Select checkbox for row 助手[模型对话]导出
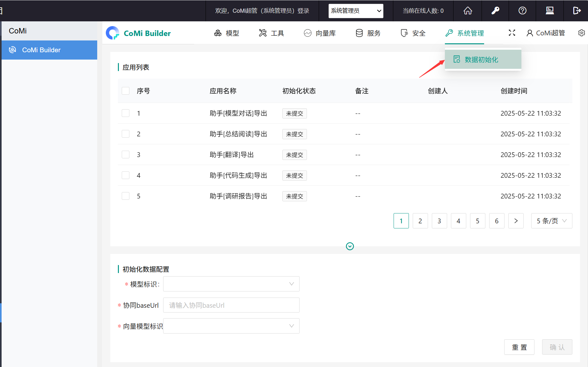Viewport: 588px width, 367px height. 126,113
